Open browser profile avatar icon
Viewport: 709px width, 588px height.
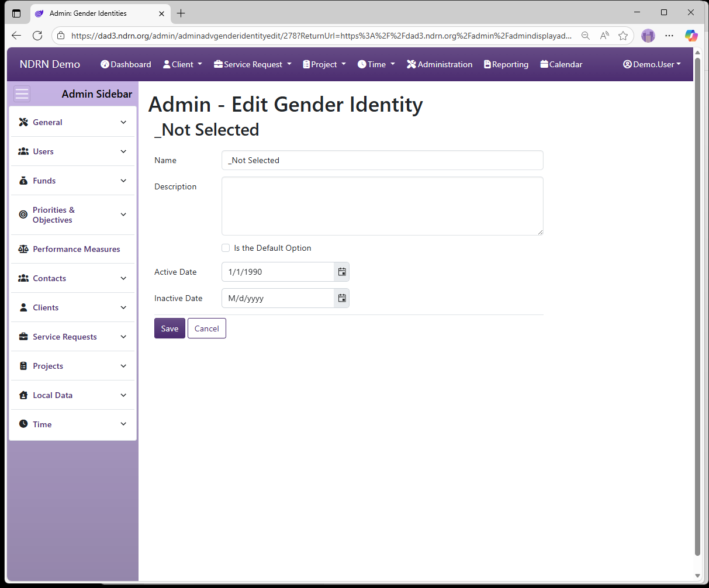pyautogui.click(x=648, y=36)
